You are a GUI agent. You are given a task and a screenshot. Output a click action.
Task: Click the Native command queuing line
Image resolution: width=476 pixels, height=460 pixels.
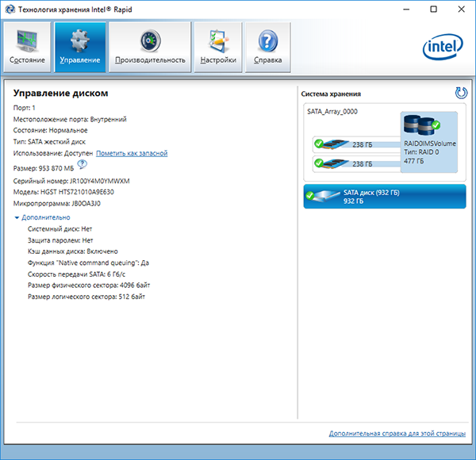[x=88, y=263]
